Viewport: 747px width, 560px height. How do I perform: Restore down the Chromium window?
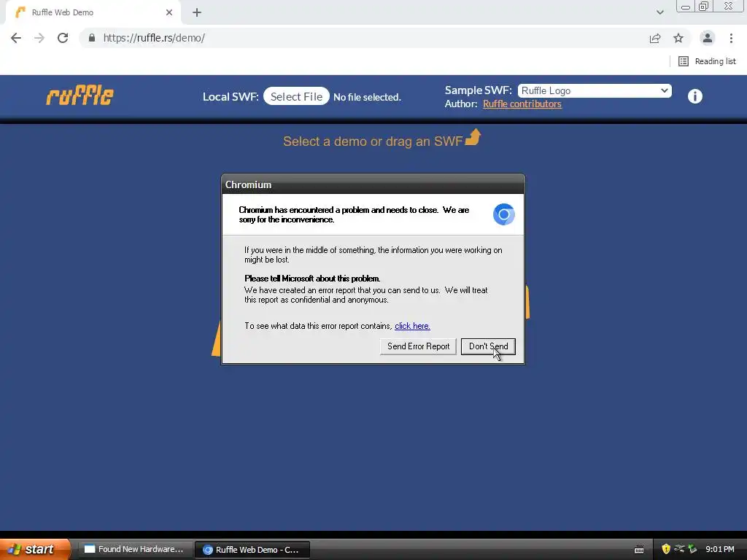703,7
